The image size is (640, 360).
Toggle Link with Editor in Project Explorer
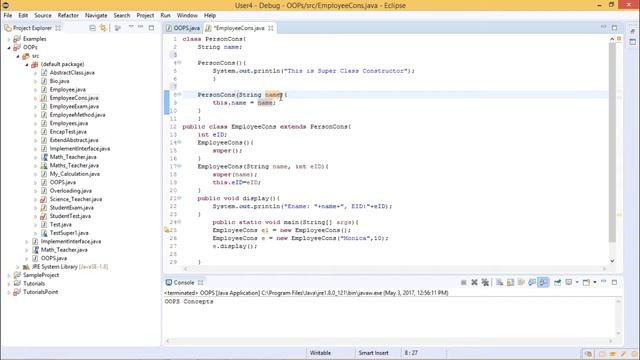pyautogui.click(x=103, y=28)
